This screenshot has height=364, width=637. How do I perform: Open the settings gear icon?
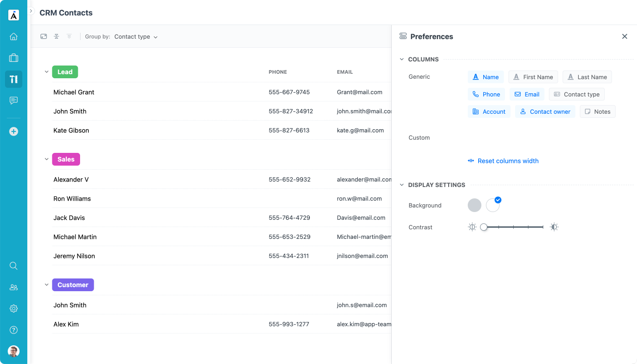14,308
